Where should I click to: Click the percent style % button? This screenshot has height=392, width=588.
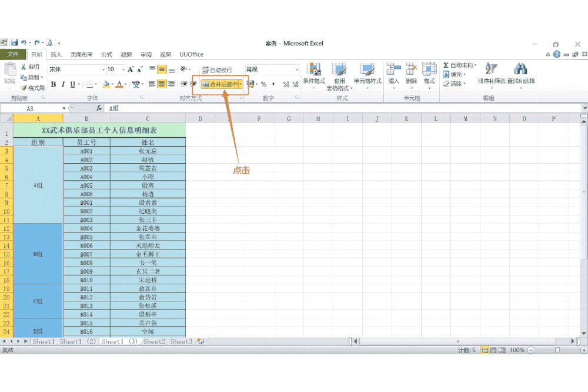coord(263,84)
